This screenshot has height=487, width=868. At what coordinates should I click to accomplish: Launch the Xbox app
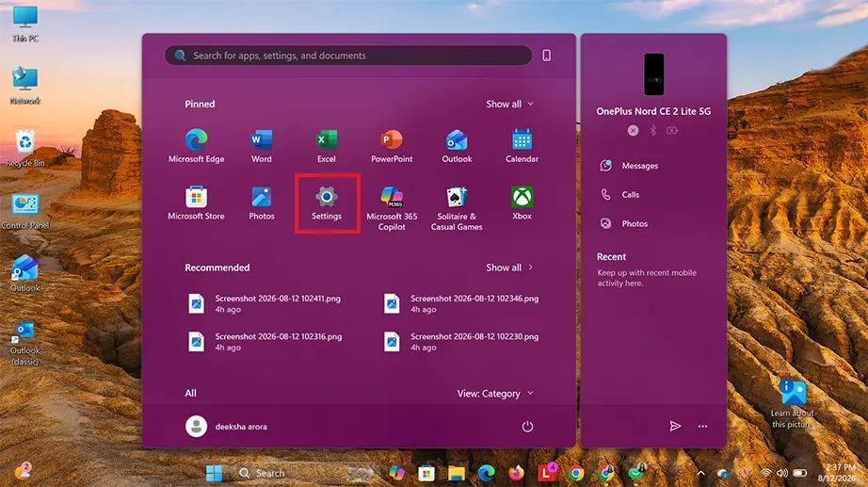pos(522,203)
